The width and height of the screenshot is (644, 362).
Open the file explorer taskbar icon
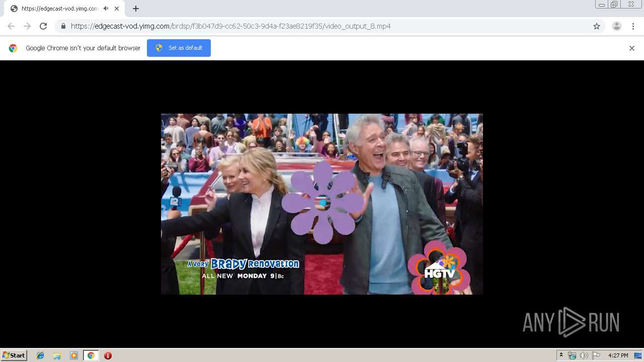point(57,355)
